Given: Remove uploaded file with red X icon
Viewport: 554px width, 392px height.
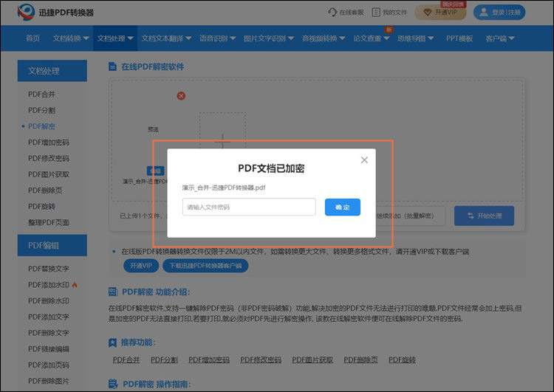Looking at the screenshot, I should [181, 96].
